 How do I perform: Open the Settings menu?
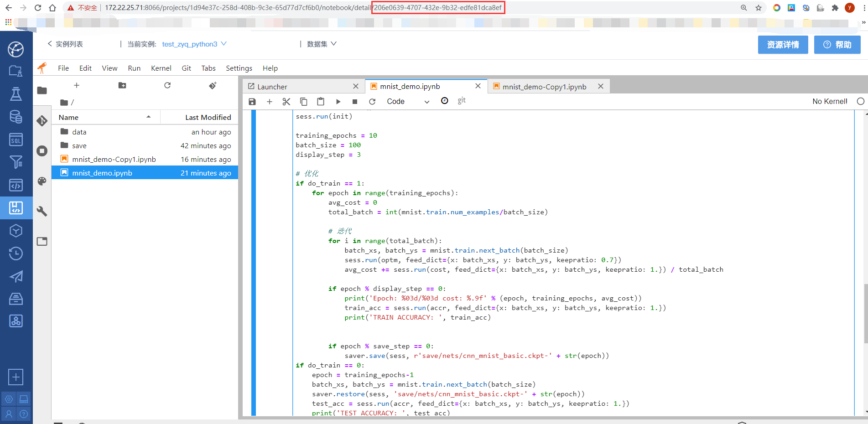(239, 68)
